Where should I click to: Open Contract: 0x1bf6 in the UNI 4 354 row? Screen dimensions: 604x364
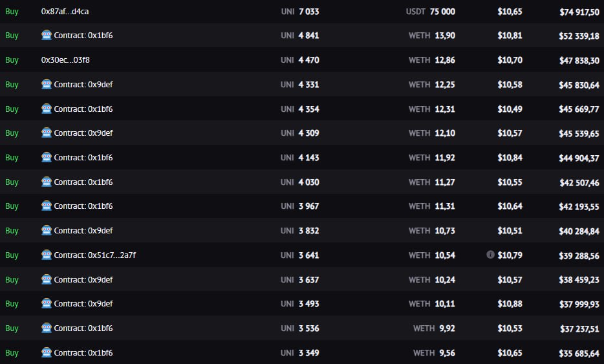tap(83, 109)
